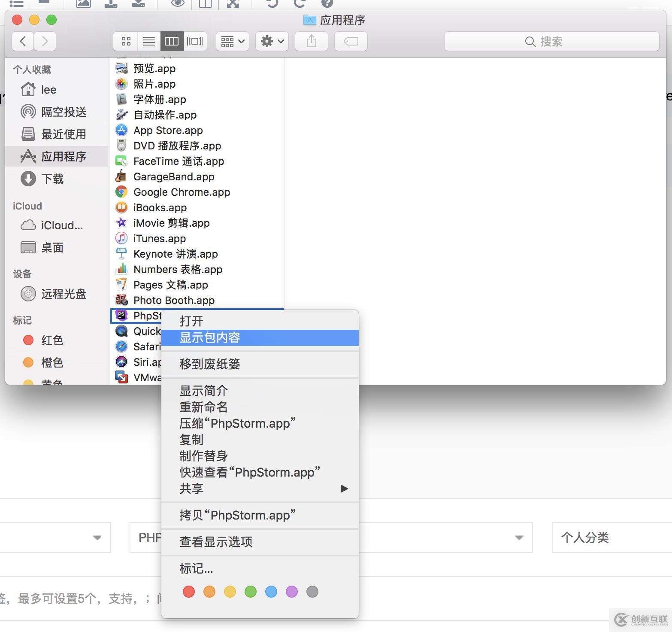The image size is (672, 632).
Task: Expand the 共享 submenu
Action: point(260,489)
